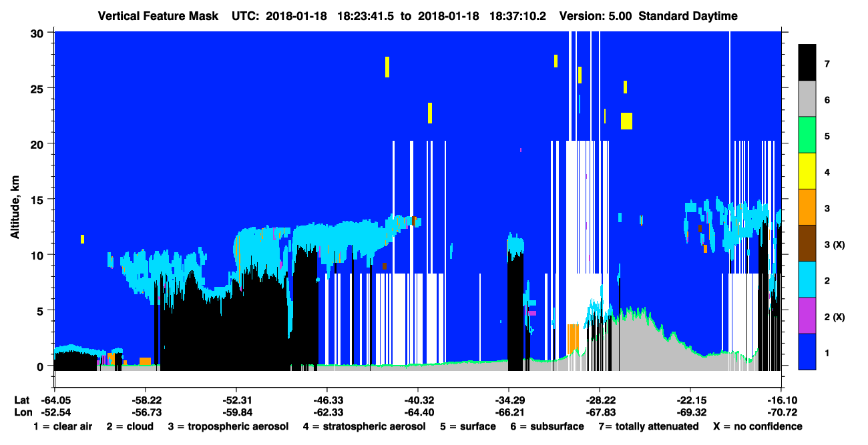Click the colorbar label '4'
868x445 pixels.
point(827,172)
